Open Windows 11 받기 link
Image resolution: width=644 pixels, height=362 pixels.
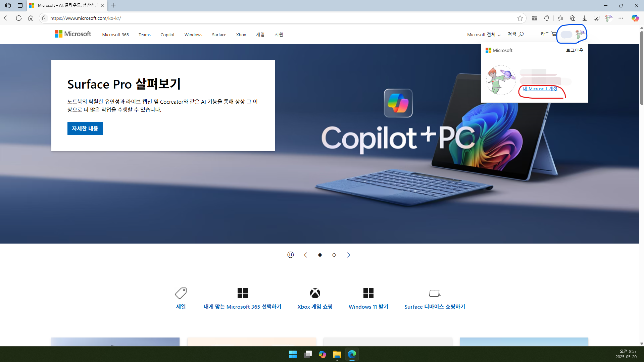click(368, 307)
